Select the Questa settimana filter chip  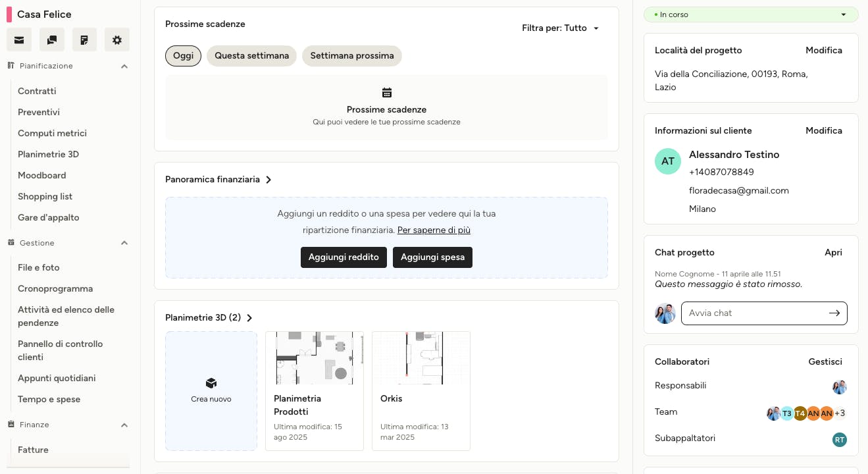(x=251, y=56)
